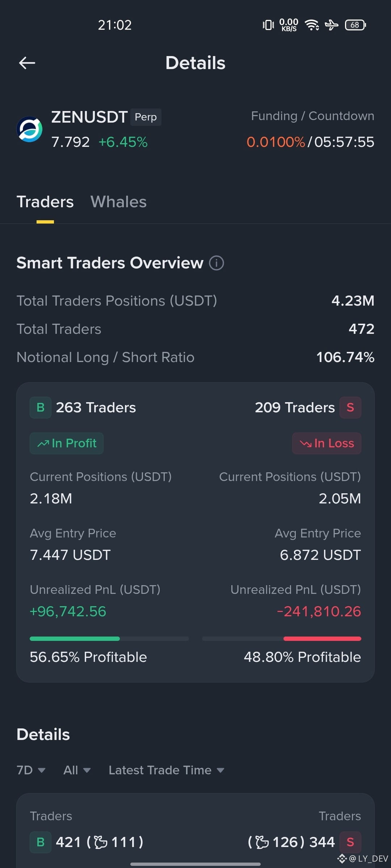The width and height of the screenshot is (391, 868).
Task: Tap the B badge next to 421
Action: (x=41, y=842)
